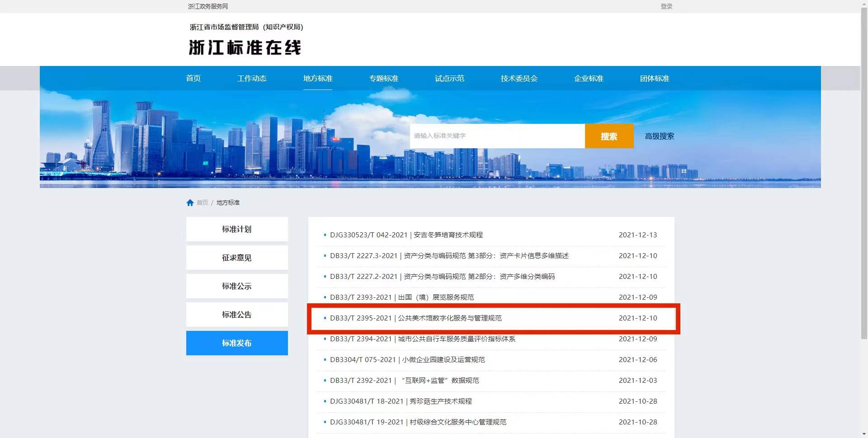Focus the standard keyword search field
This screenshot has height=438, width=868.
click(497, 136)
